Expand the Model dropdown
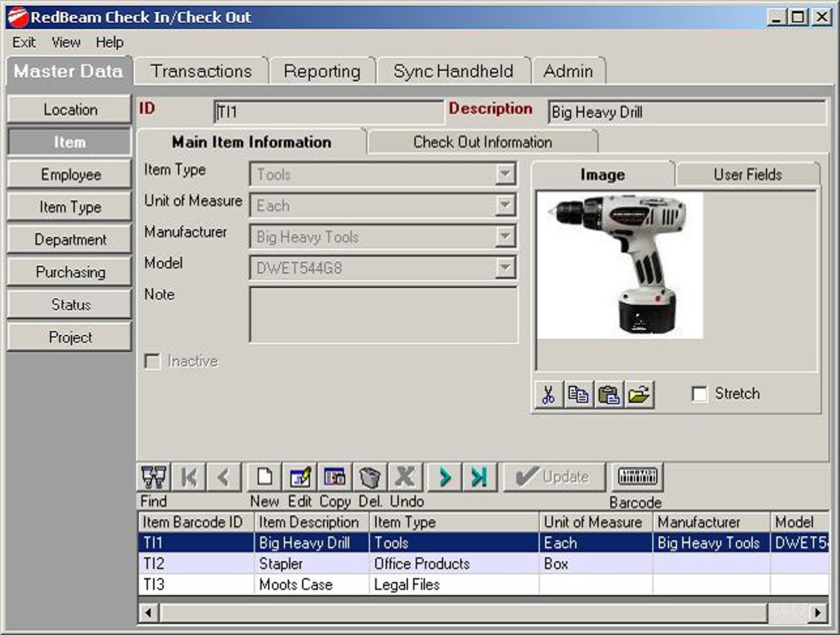 tap(505, 268)
